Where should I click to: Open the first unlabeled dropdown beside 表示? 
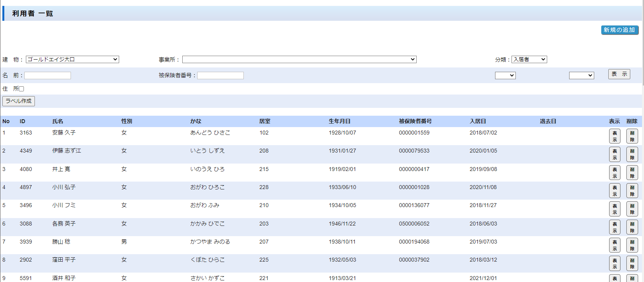point(505,76)
